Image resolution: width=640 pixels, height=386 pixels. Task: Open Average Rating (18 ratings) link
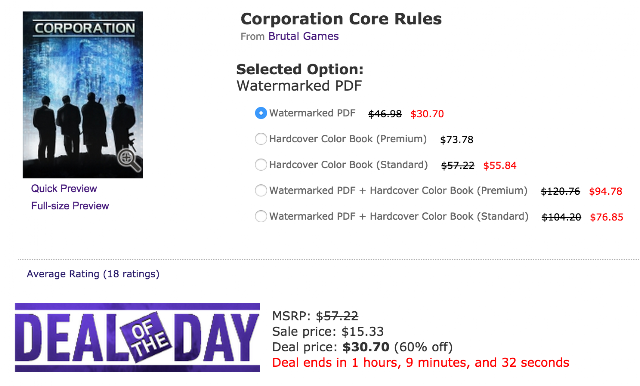click(x=93, y=274)
